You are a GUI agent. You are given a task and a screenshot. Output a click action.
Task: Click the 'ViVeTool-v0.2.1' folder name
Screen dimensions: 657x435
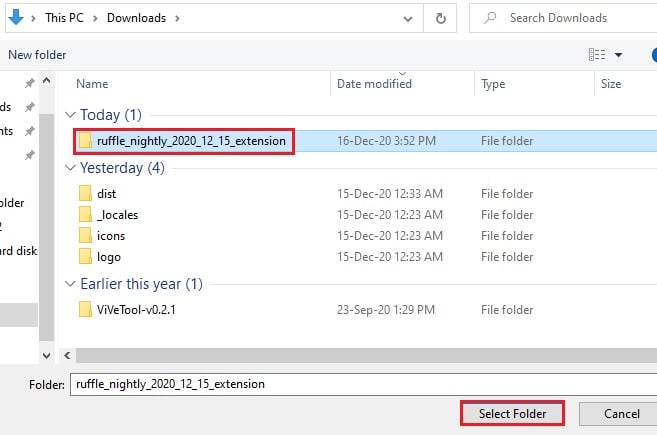pos(136,310)
